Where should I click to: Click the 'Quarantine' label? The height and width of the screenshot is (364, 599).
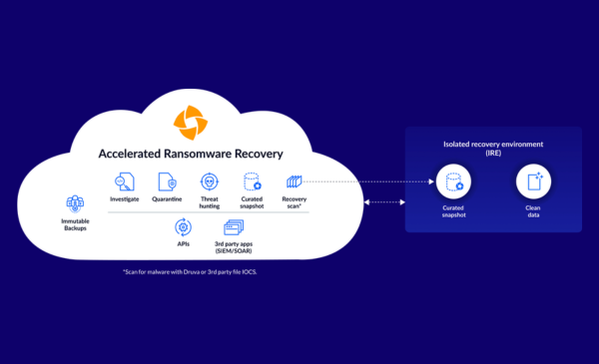(167, 199)
